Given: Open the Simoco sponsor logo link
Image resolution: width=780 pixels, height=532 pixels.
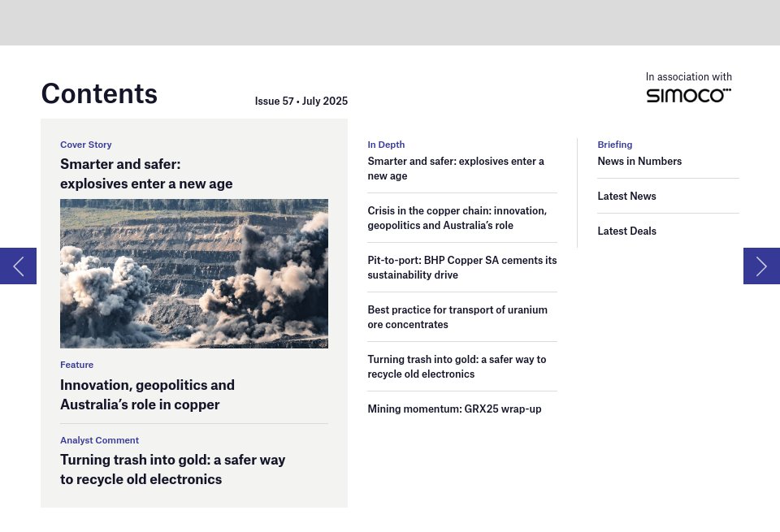Looking at the screenshot, I should tap(688, 94).
